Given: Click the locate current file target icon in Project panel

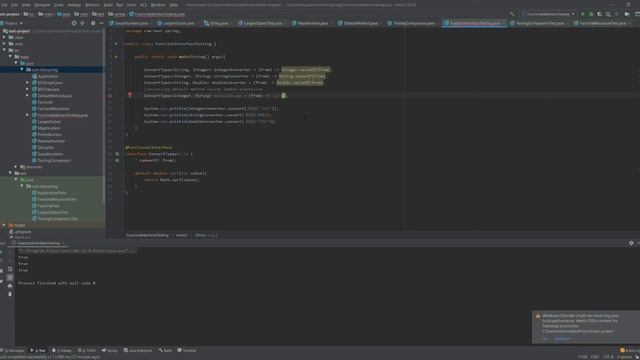Looking at the screenshot, I should (74, 23).
